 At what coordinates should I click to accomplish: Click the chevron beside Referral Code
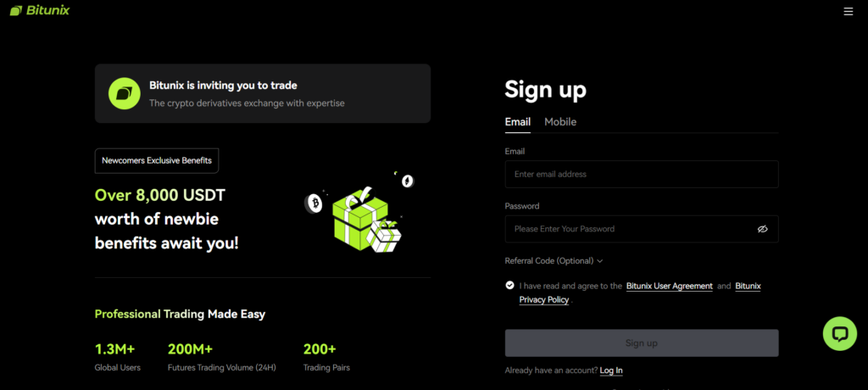tap(599, 261)
